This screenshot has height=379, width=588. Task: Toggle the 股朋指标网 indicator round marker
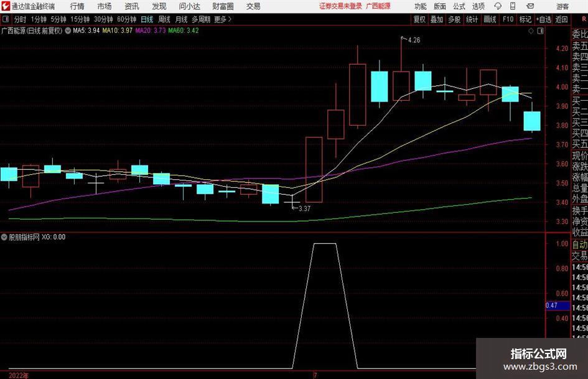tap(4, 237)
